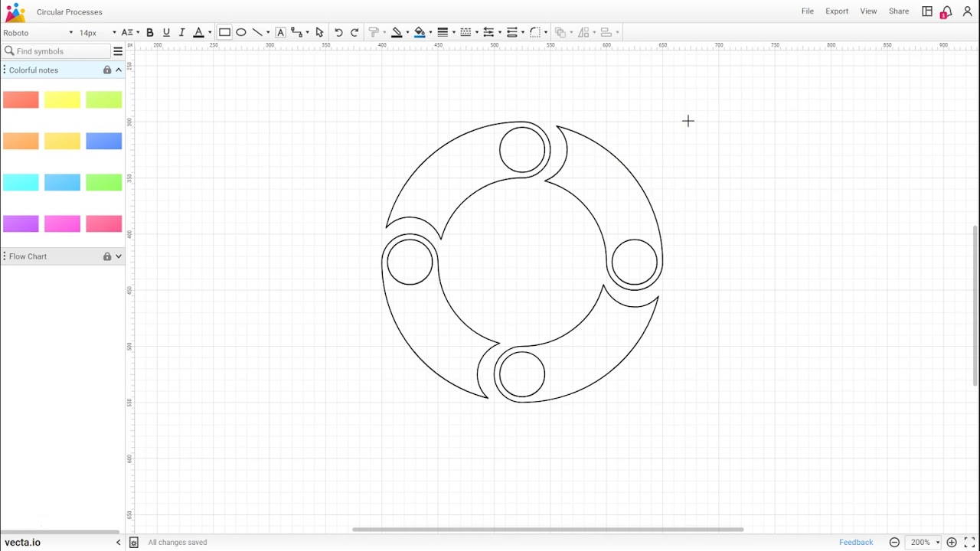Toggle lock on Colorful notes library
This screenshot has width=980, height=551.
[107, 70]
